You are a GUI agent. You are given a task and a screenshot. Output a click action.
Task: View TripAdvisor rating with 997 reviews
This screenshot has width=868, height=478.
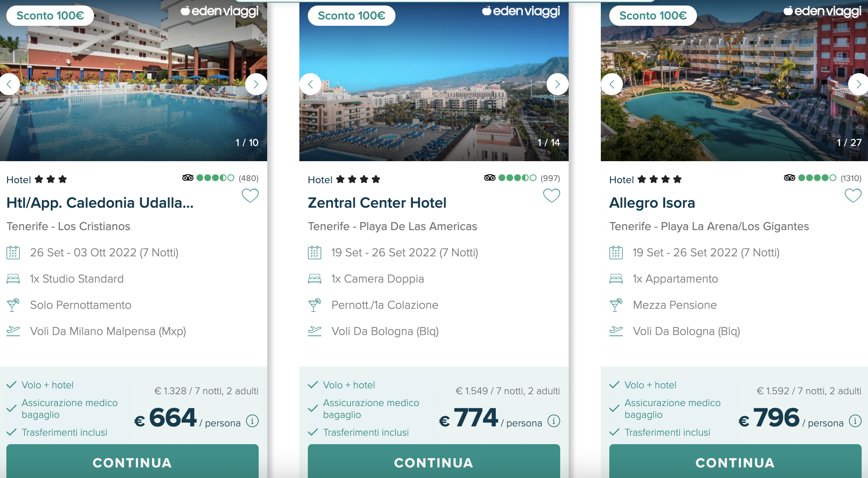coord(522,178)
